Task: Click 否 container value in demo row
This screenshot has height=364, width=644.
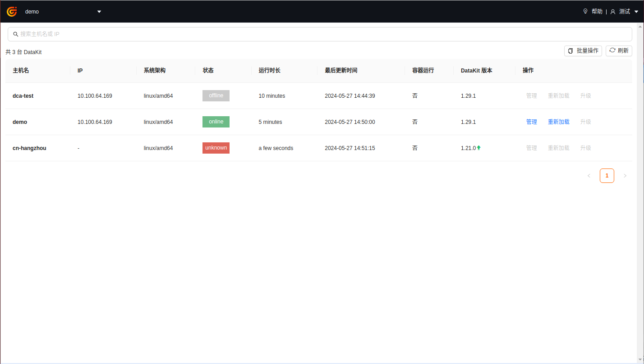Action: click(415, 122)
